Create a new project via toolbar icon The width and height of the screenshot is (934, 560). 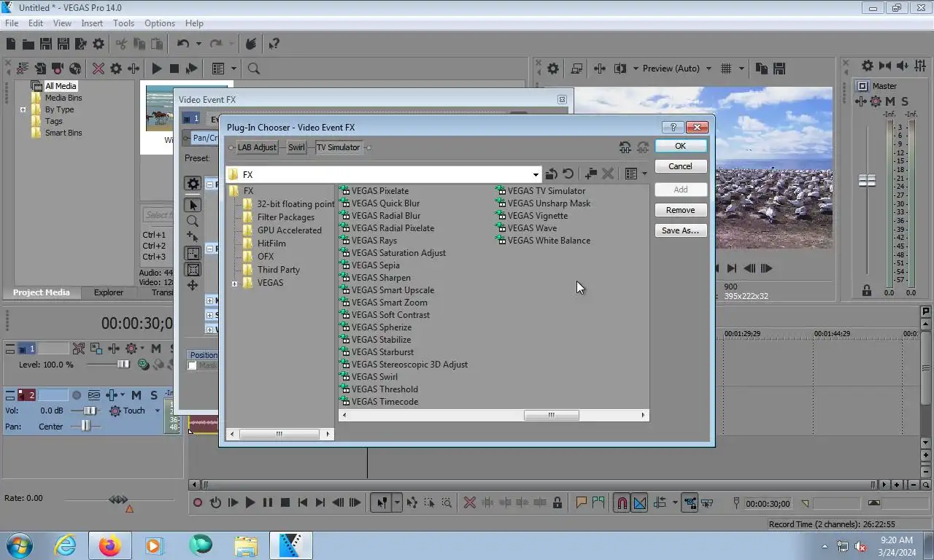tap(11, 44)
